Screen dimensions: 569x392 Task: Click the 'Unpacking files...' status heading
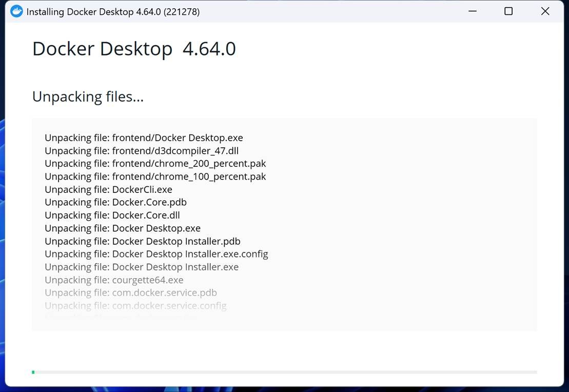coord(88,96)
